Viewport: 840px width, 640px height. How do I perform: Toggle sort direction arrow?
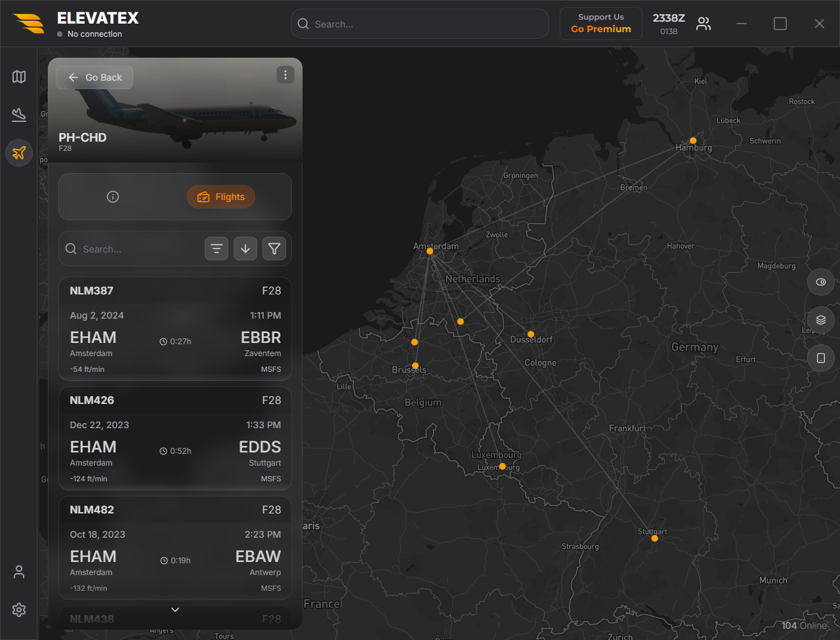coord(245,249)
